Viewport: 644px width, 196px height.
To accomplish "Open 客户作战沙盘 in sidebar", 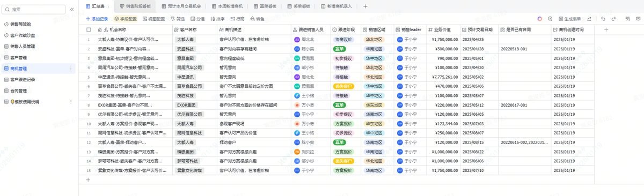I will click(38, 35).
